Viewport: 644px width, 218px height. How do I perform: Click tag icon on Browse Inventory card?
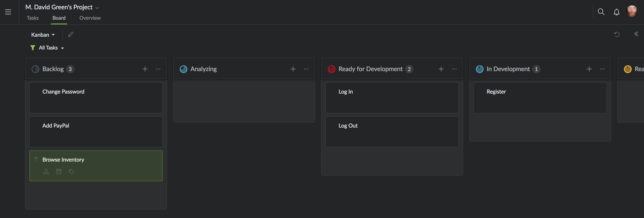click(x=72, y=172)
